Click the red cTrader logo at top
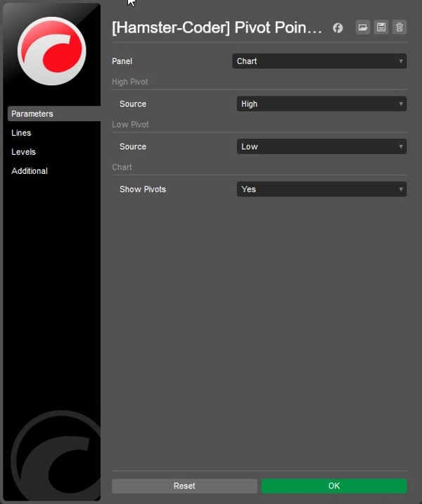 point(51,51)
